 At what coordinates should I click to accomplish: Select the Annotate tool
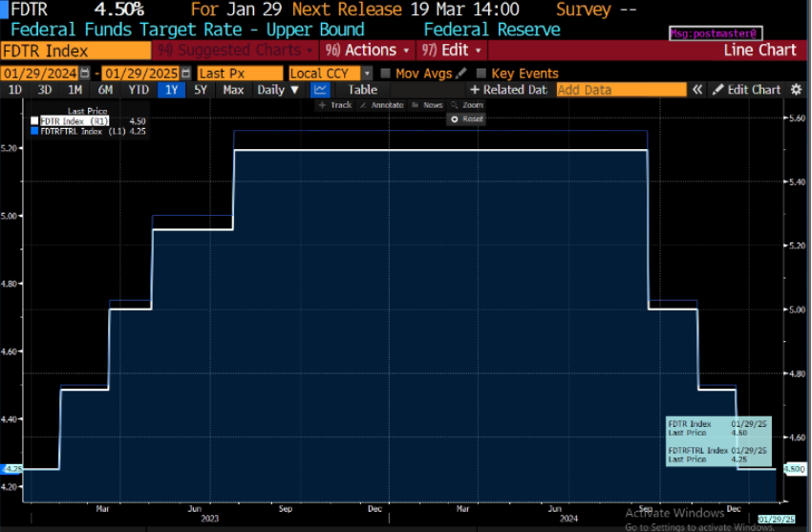383,105
